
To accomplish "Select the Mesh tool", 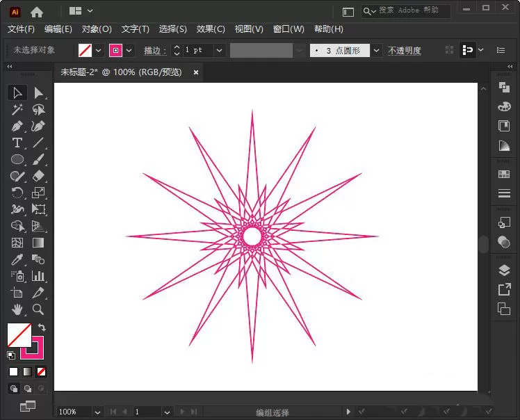I will pyautogui.click(x=17, y=243).
